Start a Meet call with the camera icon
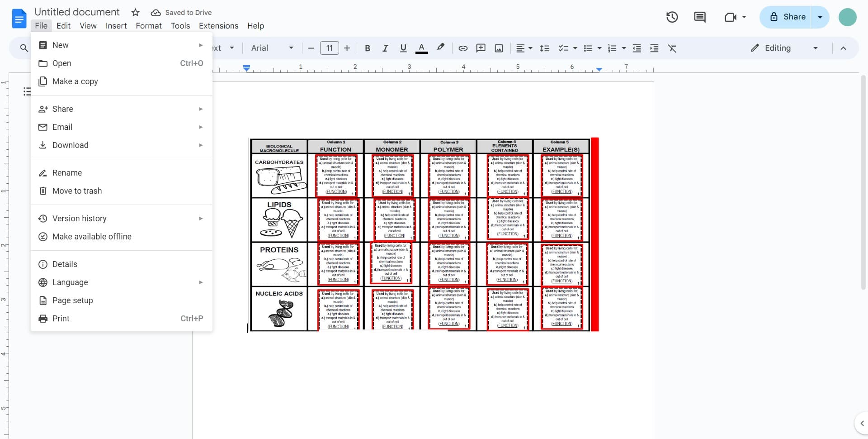Viewport: 868px width, 439px height. pos(731,17)
